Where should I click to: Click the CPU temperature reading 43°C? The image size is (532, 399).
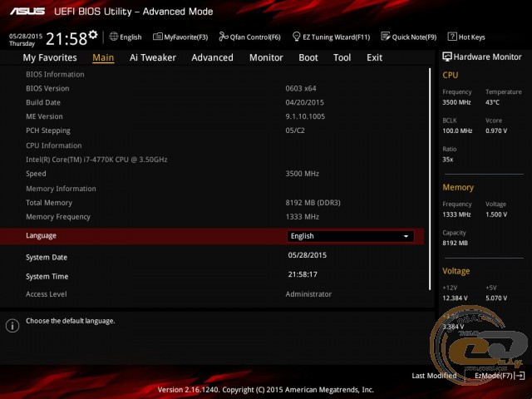[x=492, y=102]
